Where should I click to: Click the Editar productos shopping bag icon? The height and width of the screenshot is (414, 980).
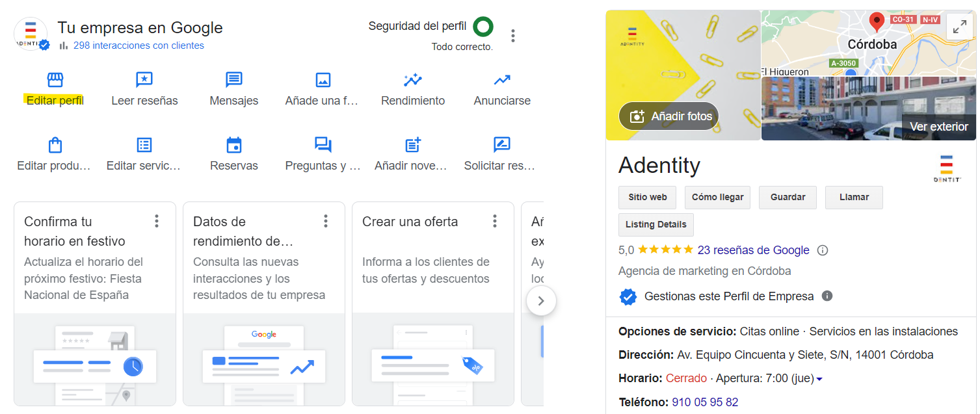coord(55,145)
